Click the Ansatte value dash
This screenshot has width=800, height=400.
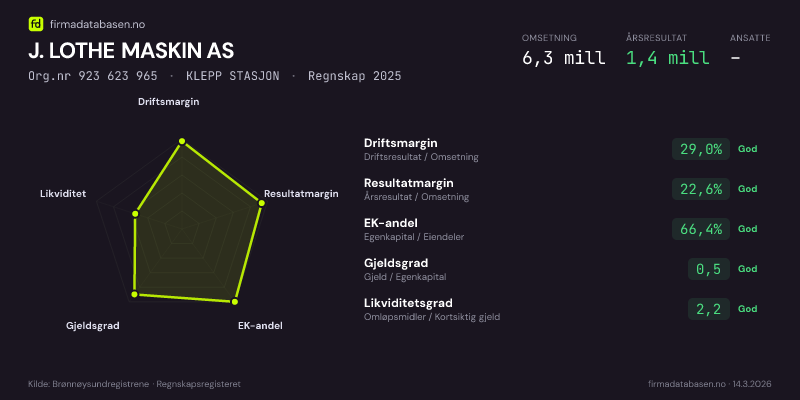coord(735,58)
